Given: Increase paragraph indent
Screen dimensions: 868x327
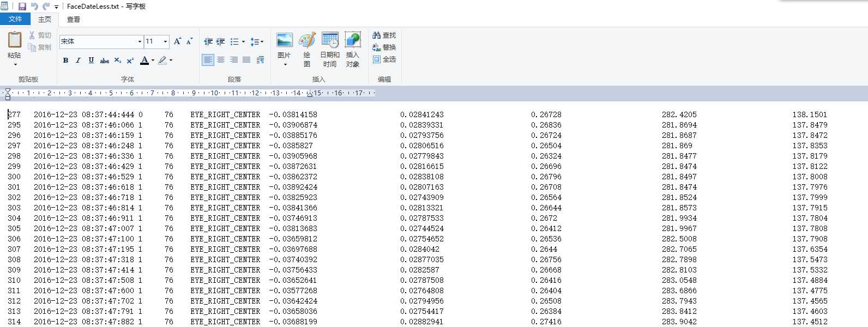Looking at the screenshot, I should (220, 41).
